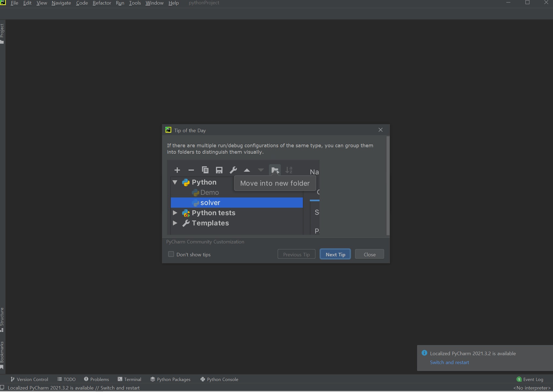The height and width of the screenshot is (392, 553).
Task: Open the Problems panel
Action: pos(96,379)
